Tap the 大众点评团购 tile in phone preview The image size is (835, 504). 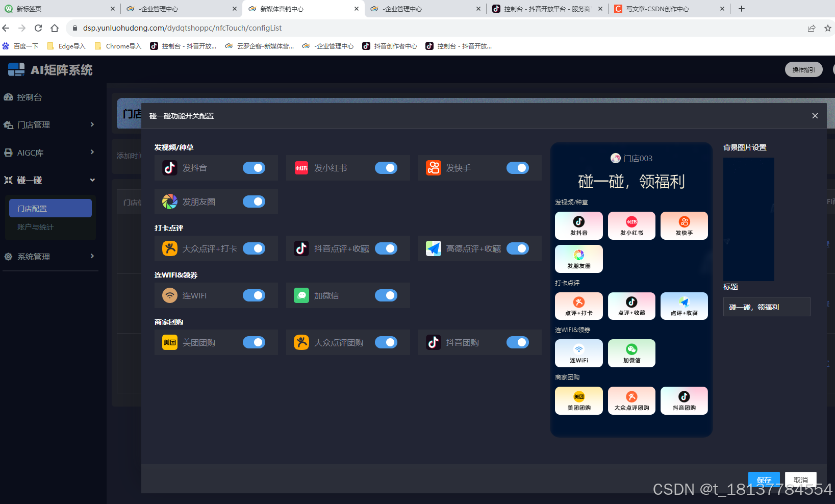pyautogui.click(x=631, y=400)
